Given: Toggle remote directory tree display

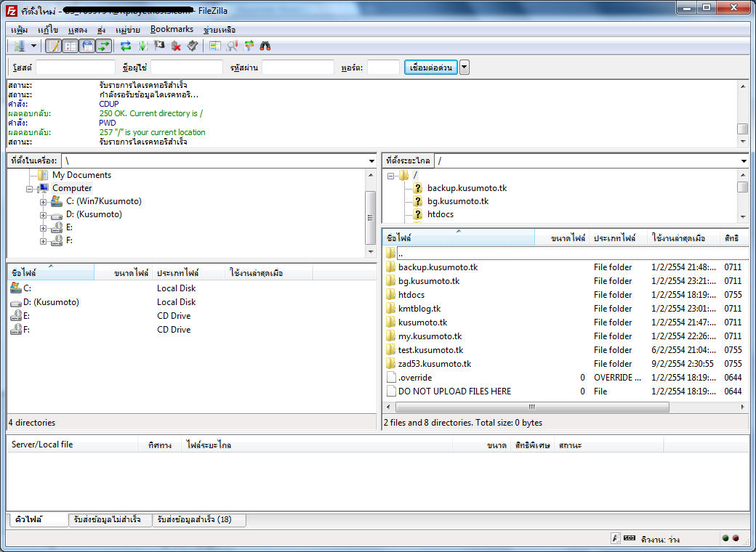Looking at the screenshot, I should click(x=87, y=46).
